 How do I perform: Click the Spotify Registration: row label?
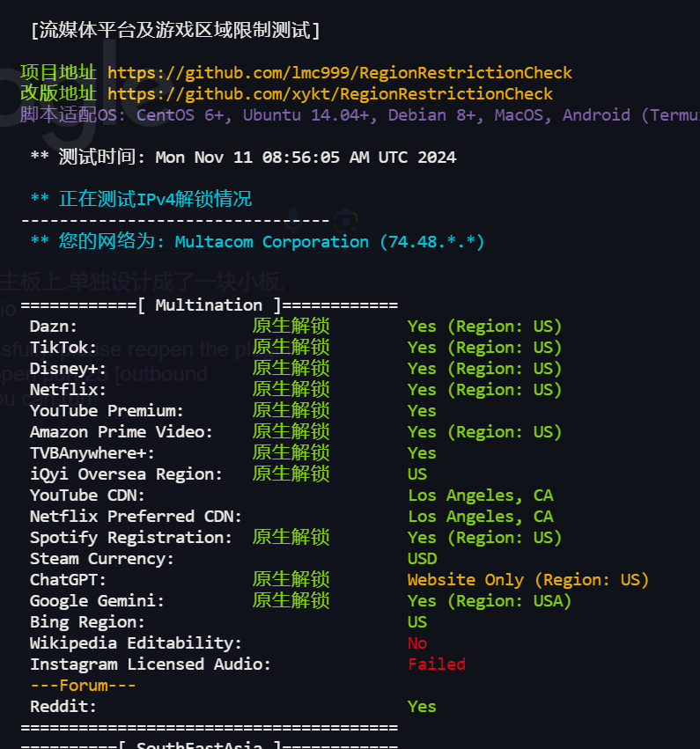point(131,538)
